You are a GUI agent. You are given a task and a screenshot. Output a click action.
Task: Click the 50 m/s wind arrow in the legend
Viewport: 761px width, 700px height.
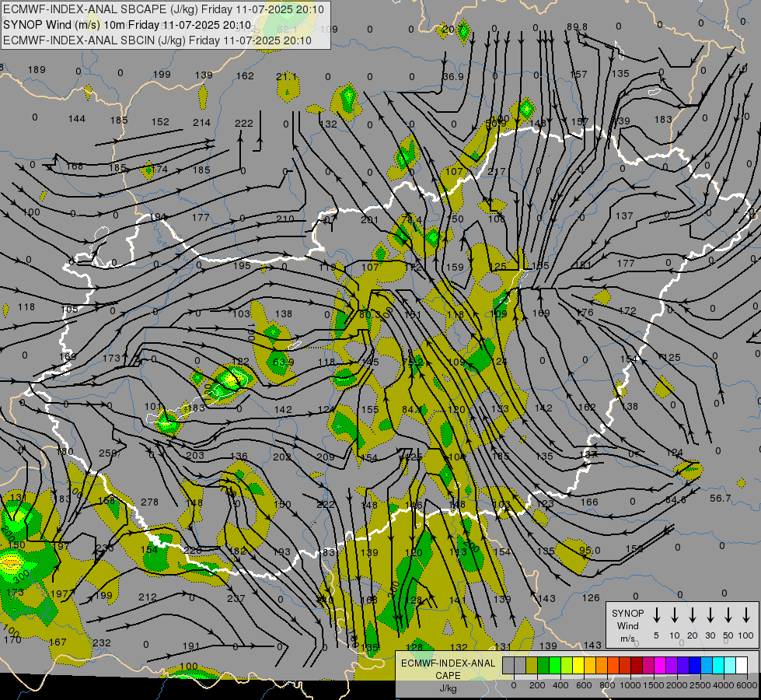tap(728, 615)
